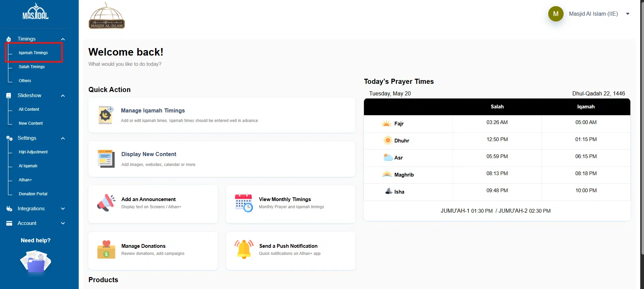Click the Masjidal logo in sidebar

(35, 12)
